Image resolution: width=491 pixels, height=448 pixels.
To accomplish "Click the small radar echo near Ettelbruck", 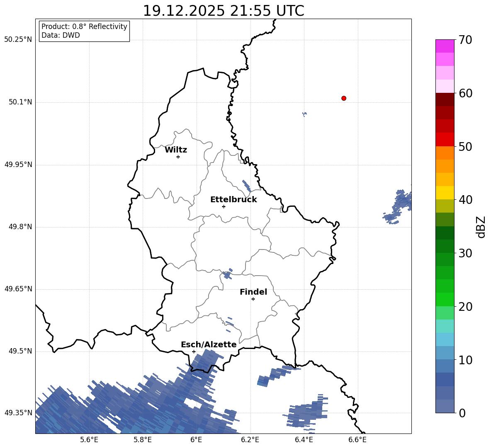I will (246, 186).
